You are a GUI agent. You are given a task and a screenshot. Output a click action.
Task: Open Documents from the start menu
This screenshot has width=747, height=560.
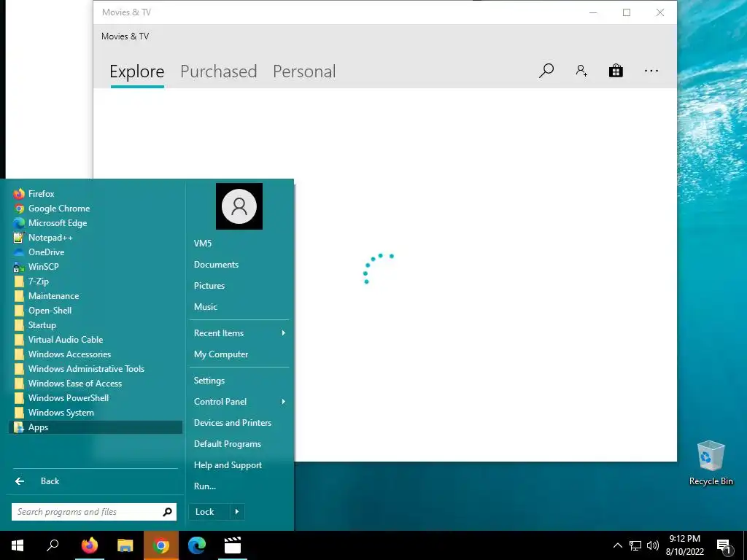point(239,265)
